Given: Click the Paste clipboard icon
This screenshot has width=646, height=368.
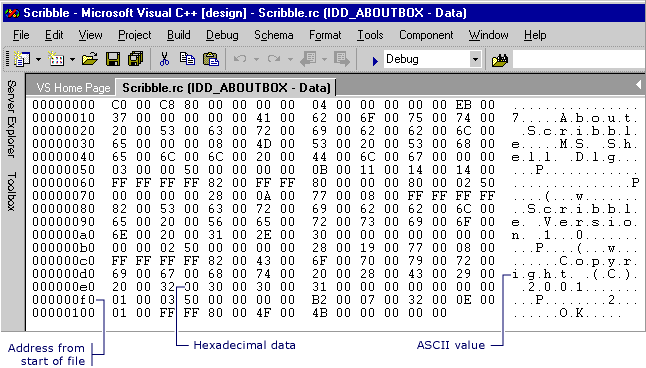Looking at the screenshot, I should tap(211, 59).
